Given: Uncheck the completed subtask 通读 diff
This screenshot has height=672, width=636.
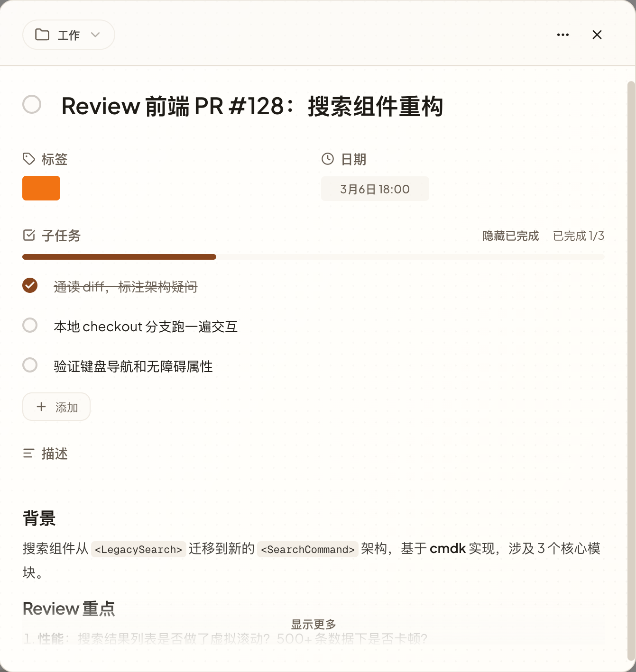Looking at the screenshot, I should coord(30,286).
